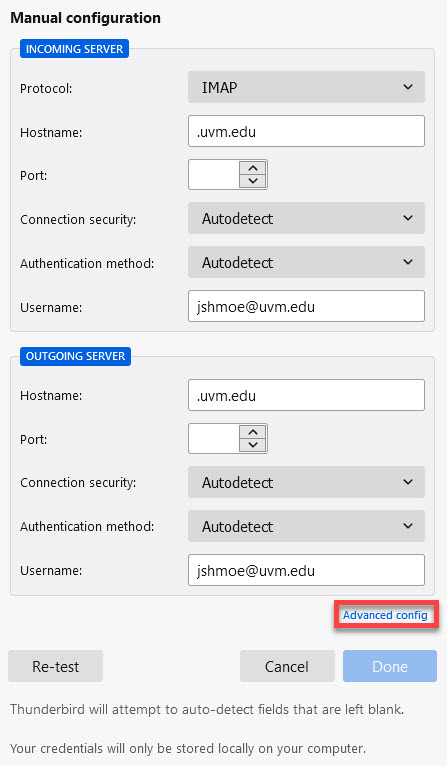Click the incoming server Port field
The height and width of the screenshot is (766, 447).
[214, 174]
